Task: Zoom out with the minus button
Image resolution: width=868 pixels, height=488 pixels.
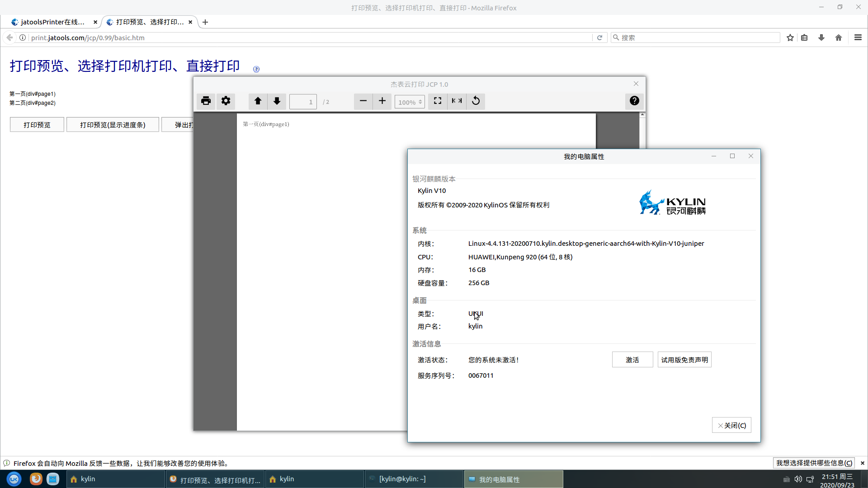Action: tap(363, 101)
